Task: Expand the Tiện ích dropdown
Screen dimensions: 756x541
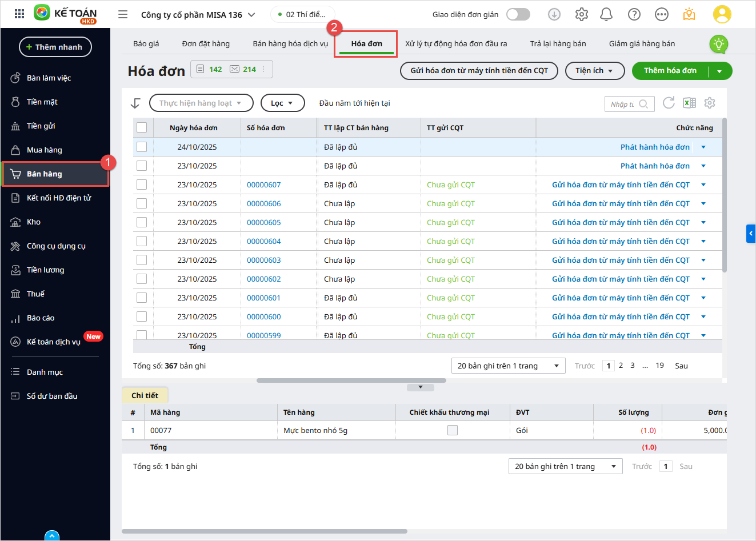Action: [x=594, y=71]
